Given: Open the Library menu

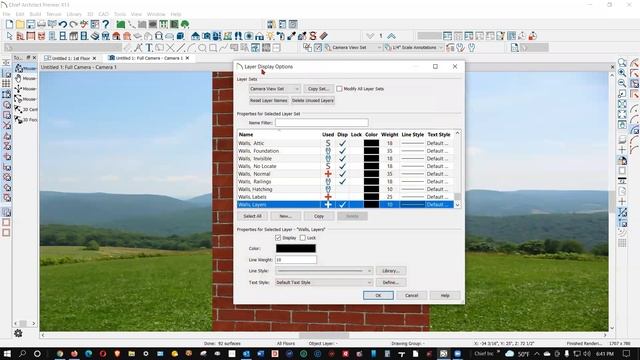Looking at the screenshot, I should 74,14.
